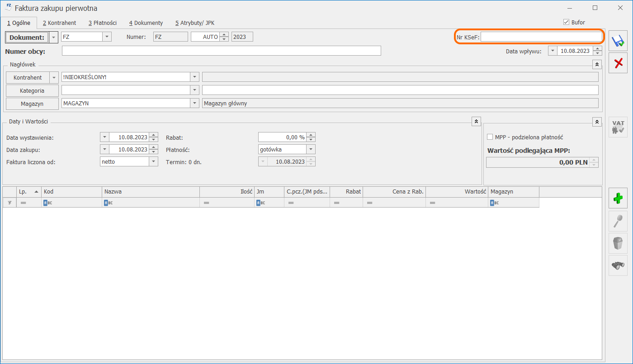Sort table by the Nazwa column header
The image size is (633, 364).
[151, 192]
